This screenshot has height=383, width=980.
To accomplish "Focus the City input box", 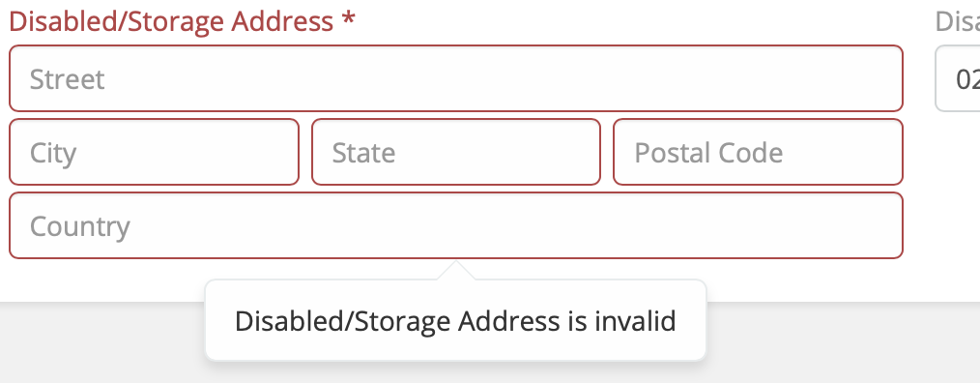I will click(154, 152).
